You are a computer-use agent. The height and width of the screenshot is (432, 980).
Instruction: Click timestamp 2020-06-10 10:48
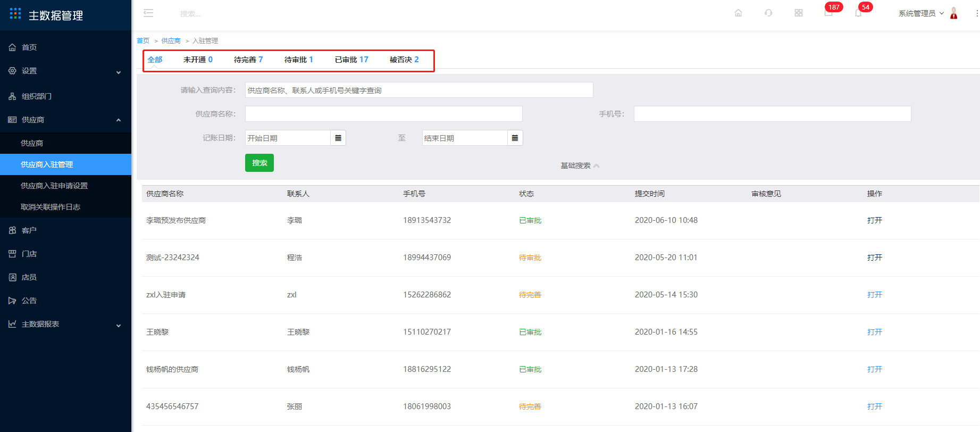(666, 220)
